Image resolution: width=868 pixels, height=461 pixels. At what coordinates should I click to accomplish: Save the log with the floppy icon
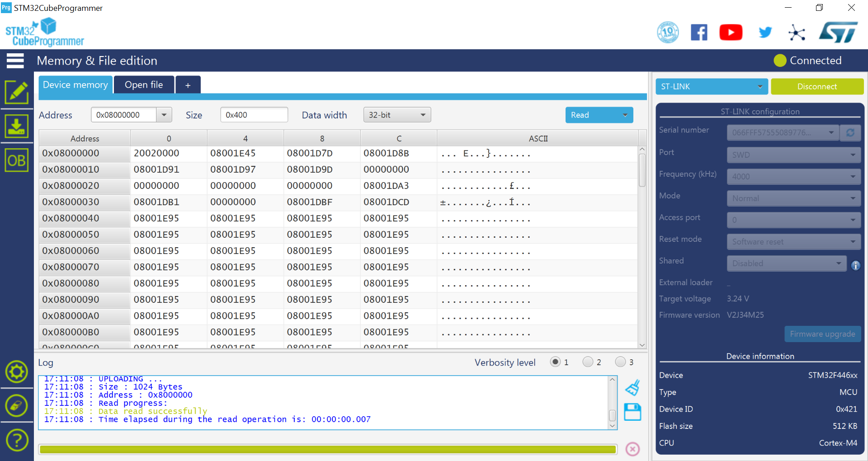coord(632,412)
